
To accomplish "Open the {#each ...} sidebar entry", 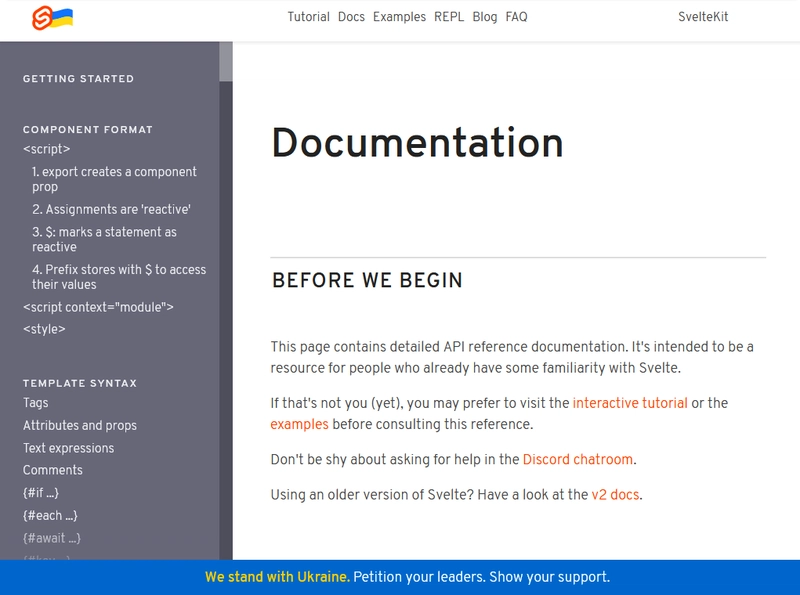I will coord(50,516).
